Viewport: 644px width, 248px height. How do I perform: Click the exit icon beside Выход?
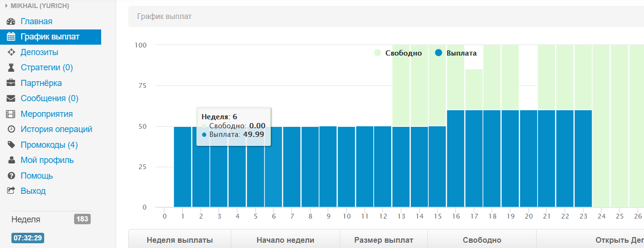click(11, 191)
